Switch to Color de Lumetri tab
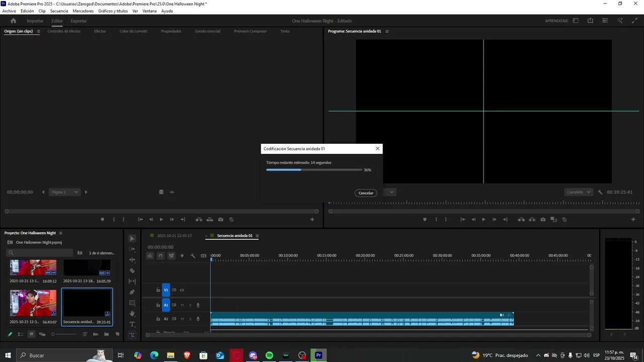 pyautogui.click(x=133, y=31)
